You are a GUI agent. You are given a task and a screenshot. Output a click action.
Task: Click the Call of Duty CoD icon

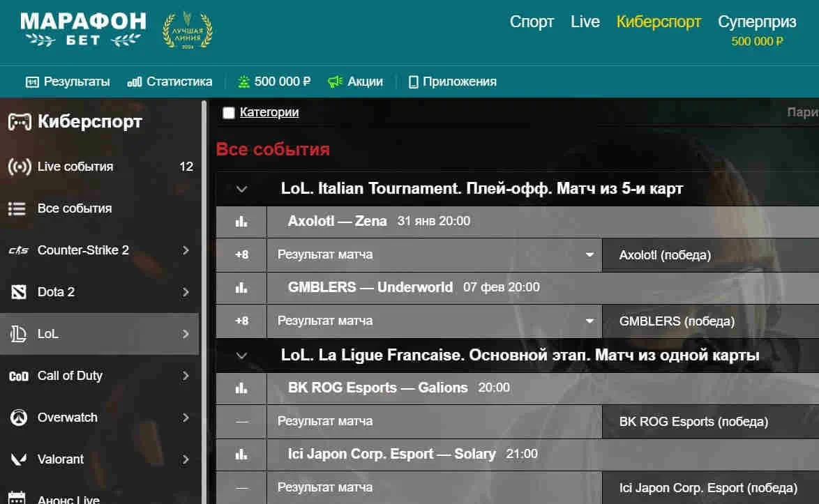19,376
